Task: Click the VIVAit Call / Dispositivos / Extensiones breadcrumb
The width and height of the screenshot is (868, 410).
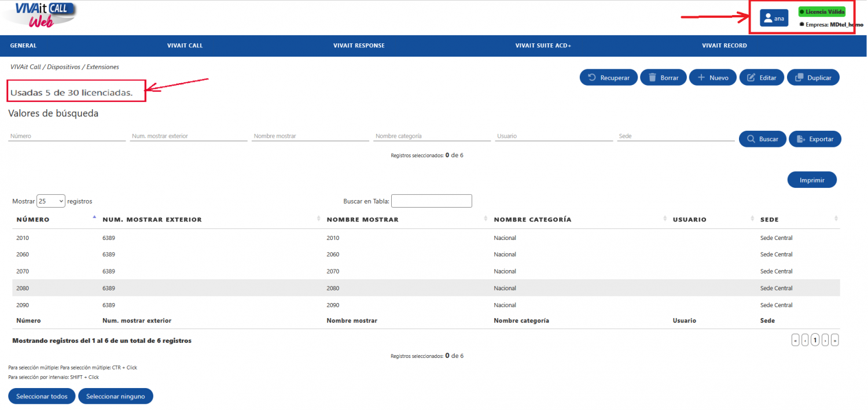Action: [65, 67]
